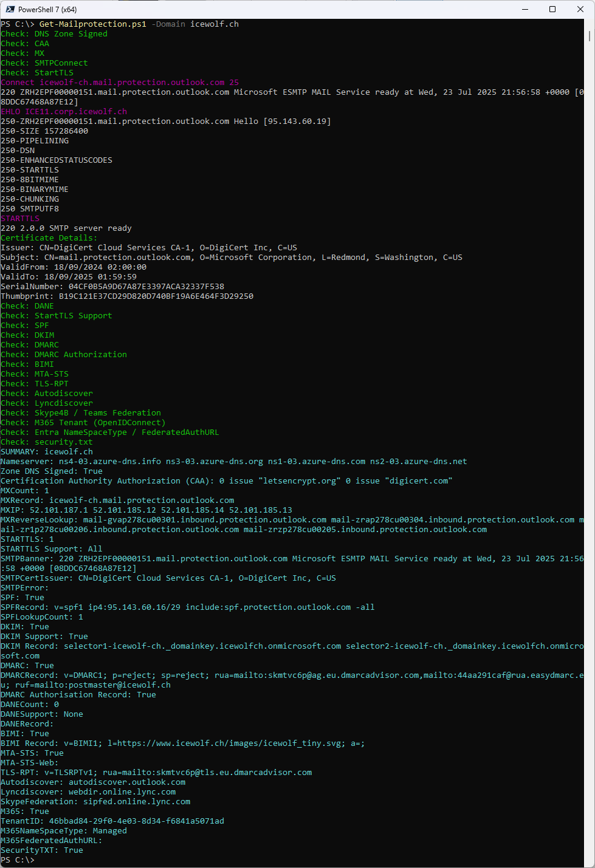Click '250-BINARYMIME' line
This screenshot has width=595, height=868.
(35, 190)
